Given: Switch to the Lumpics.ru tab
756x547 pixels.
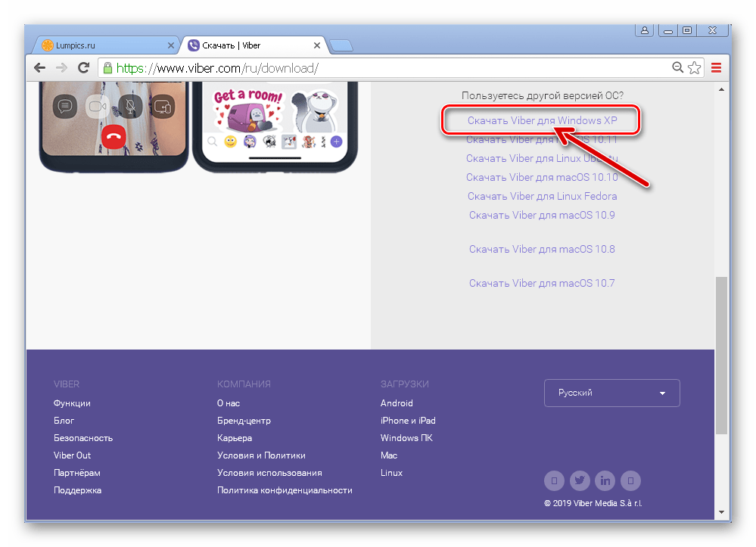Looking at the screenshot, I should click(x=106, y=45).
